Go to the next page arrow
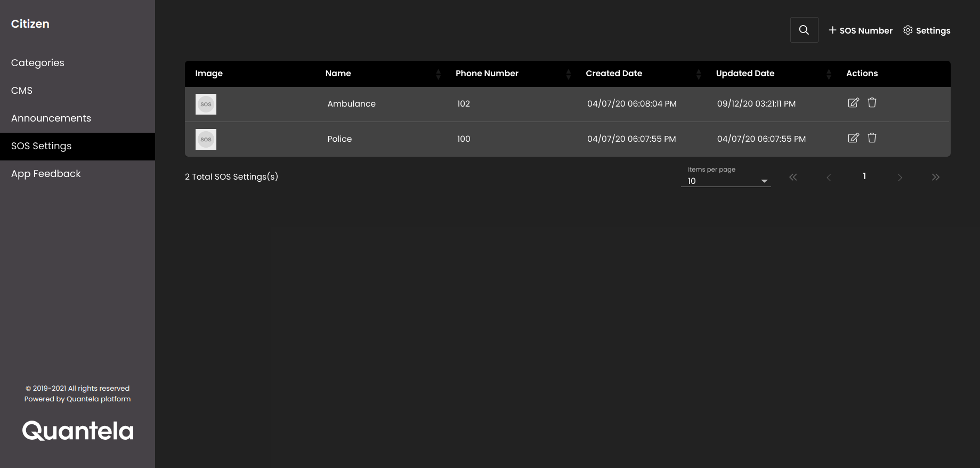 point(900,177)
